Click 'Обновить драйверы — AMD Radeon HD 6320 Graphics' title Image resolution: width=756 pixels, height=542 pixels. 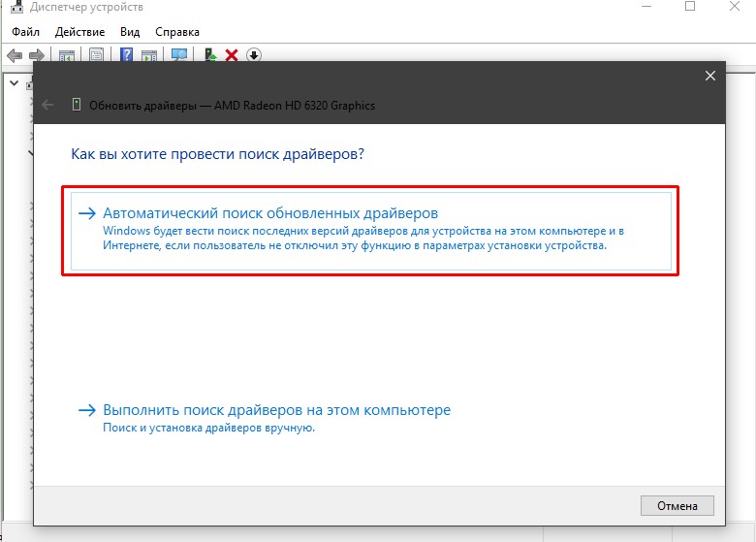pyautogui.click(x=232, y=106)
